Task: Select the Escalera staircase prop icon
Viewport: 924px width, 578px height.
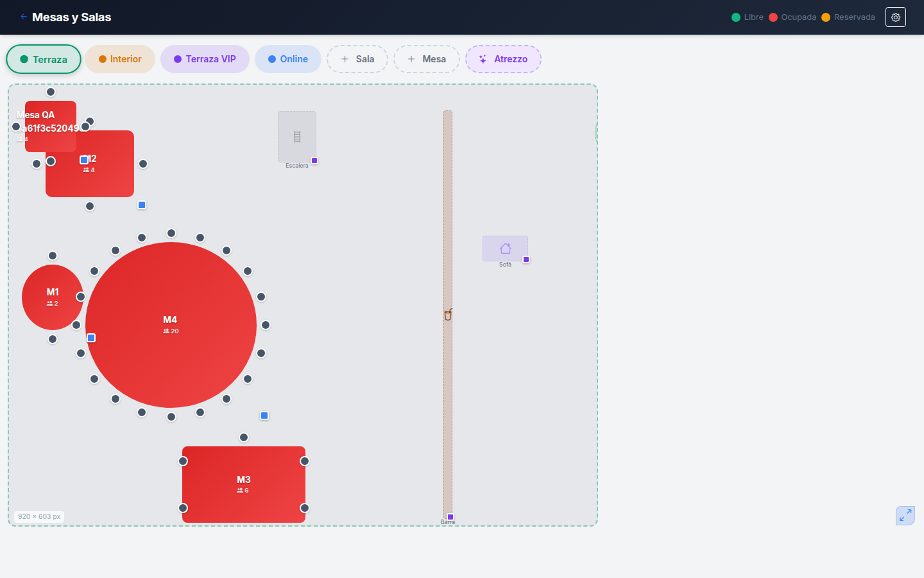Action: click(297, 137)
